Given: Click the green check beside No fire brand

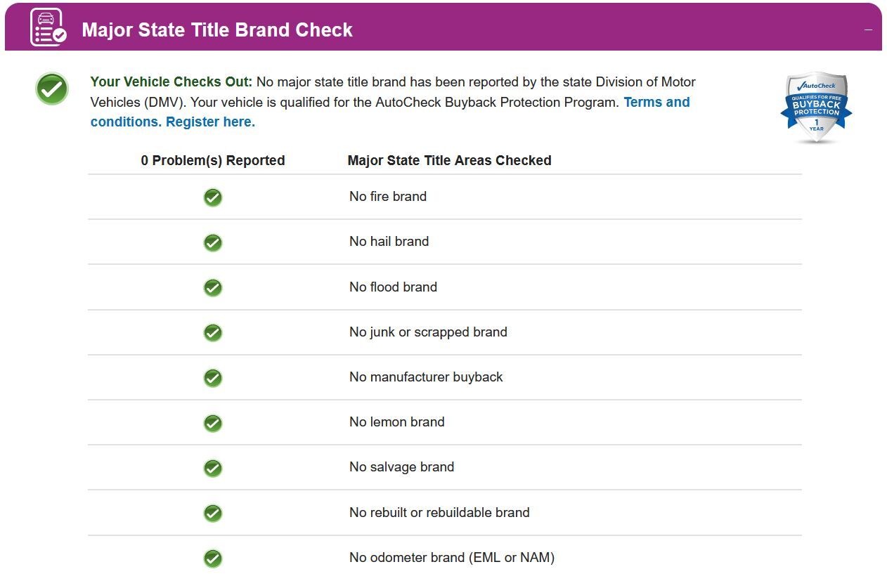Looking at the screenshot, I should click(x=213, y=197).
